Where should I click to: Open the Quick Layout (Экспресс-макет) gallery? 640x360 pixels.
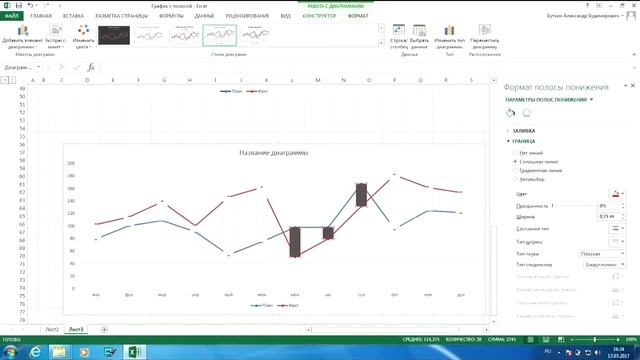pyautogui.click(x=56, y=37)
